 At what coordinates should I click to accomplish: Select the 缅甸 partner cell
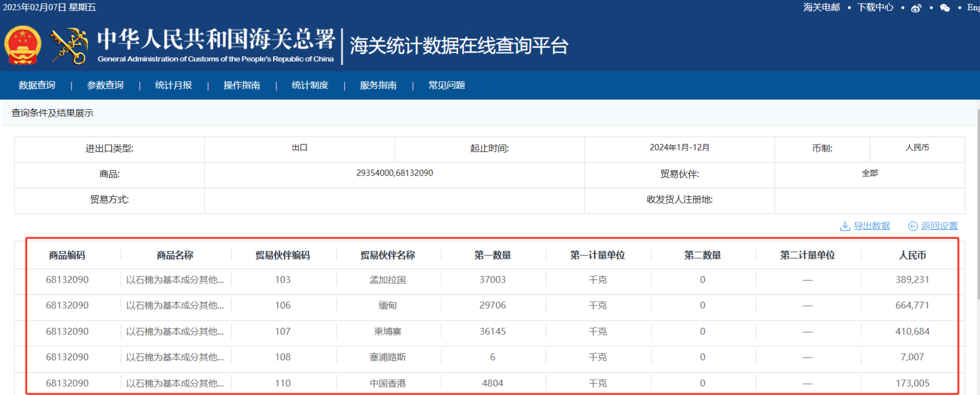point(388,306)
